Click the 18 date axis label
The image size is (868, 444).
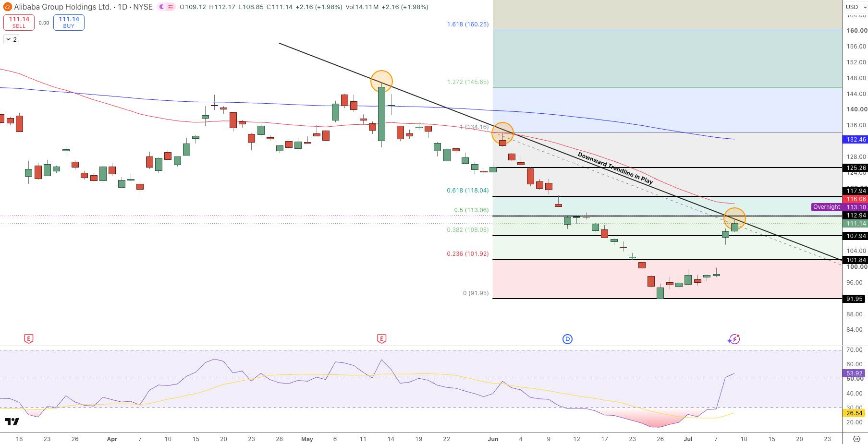[19, 439]
